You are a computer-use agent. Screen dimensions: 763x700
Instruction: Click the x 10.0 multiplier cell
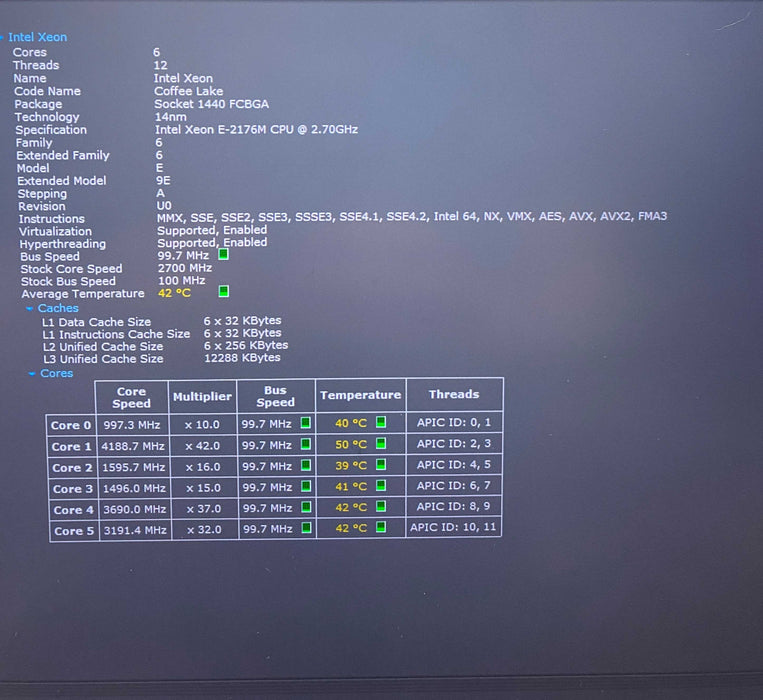coord(202,425)
